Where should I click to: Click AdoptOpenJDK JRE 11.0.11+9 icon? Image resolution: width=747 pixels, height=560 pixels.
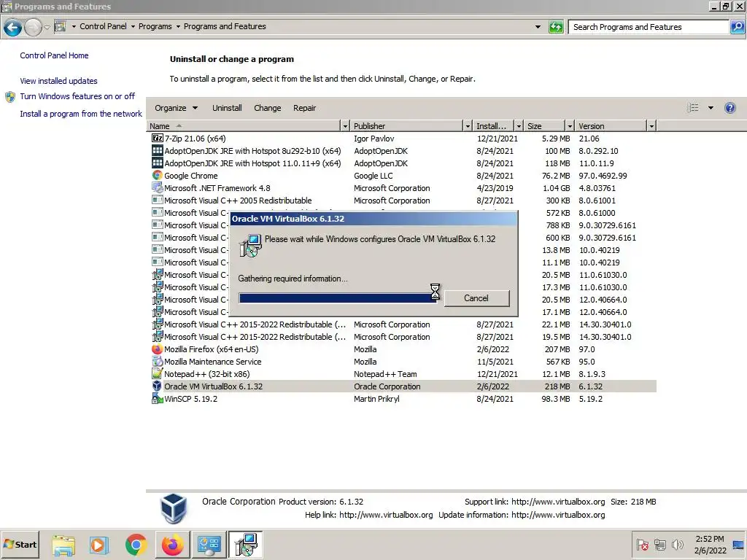(158, 163)
